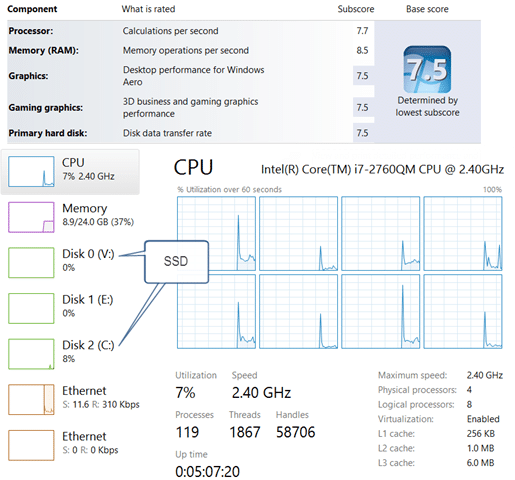
Task: Click the Memory (RAM) row label
Action: click(44, 50)
